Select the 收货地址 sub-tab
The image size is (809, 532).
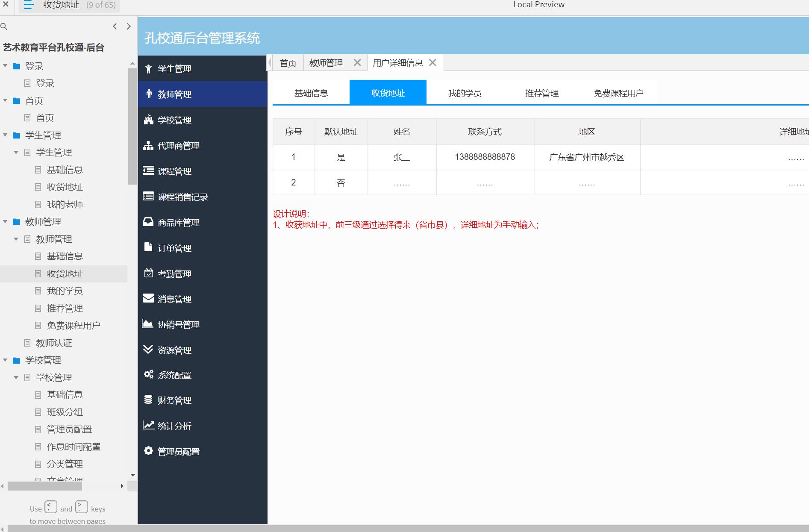pos(388,93)
